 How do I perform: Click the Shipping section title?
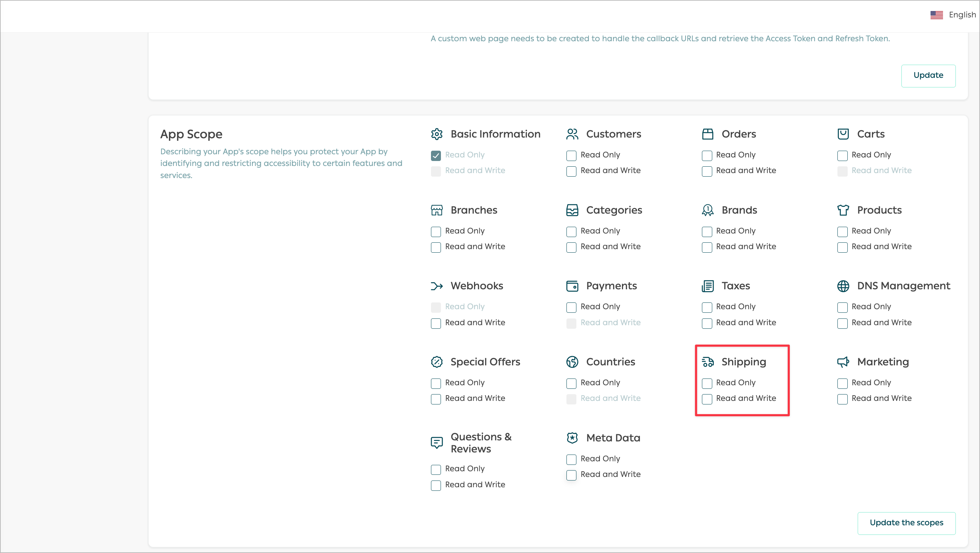click(744, 362)
